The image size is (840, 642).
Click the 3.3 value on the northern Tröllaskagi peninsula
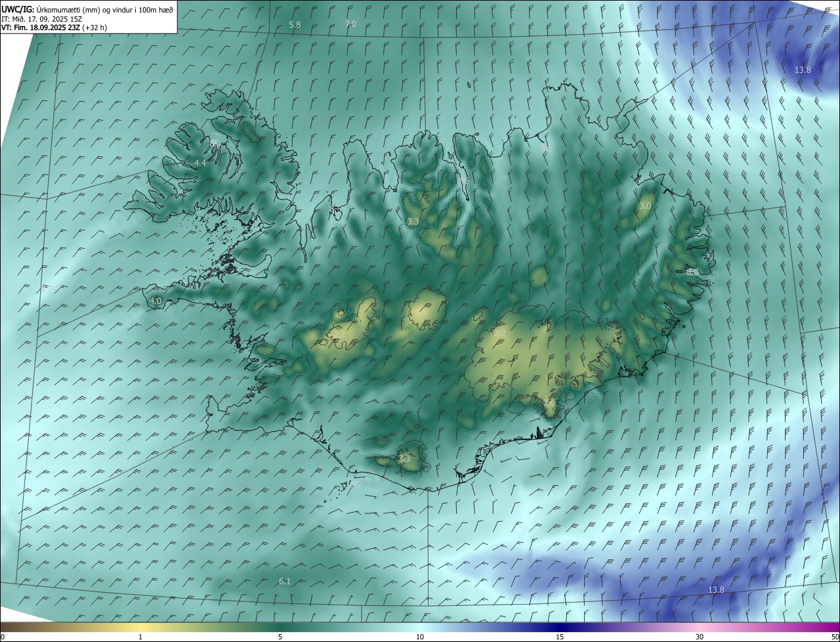[413, 222]
